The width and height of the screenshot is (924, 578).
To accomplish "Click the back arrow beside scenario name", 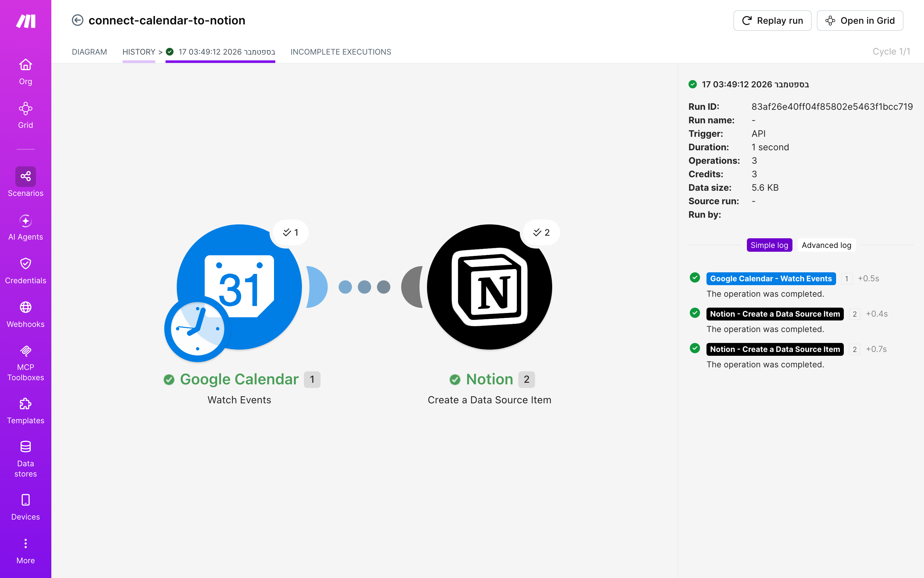I will pos(78,20).
